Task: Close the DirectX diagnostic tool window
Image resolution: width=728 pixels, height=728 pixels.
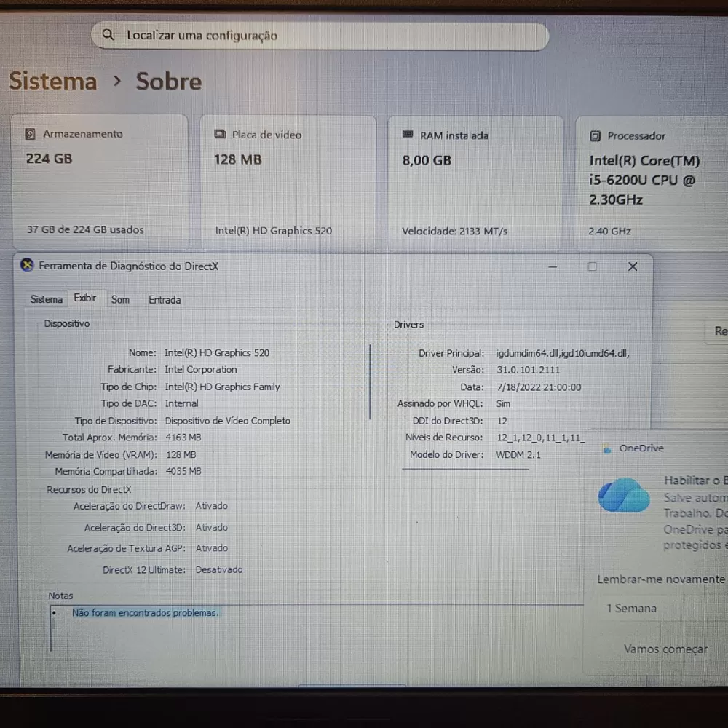Action: coord(632,266)
